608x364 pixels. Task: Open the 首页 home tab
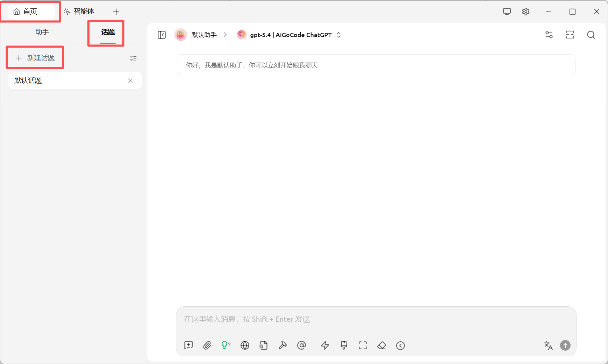(x=31, y=12)
